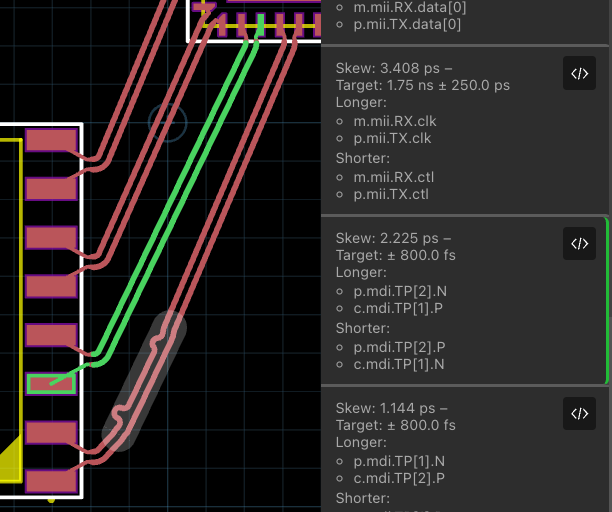
Task: Click the m.mii.RX.ctl entry
Action: [x=393, y=177]
